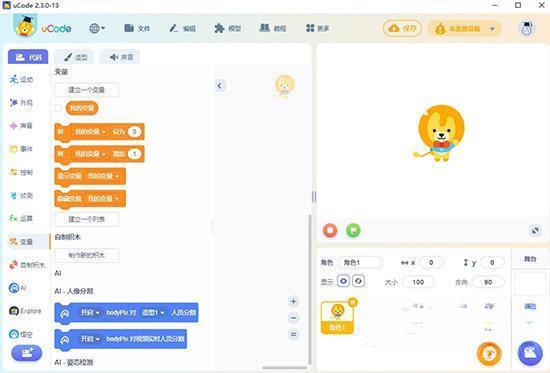Click the x position field

click(x=431, y=262)
